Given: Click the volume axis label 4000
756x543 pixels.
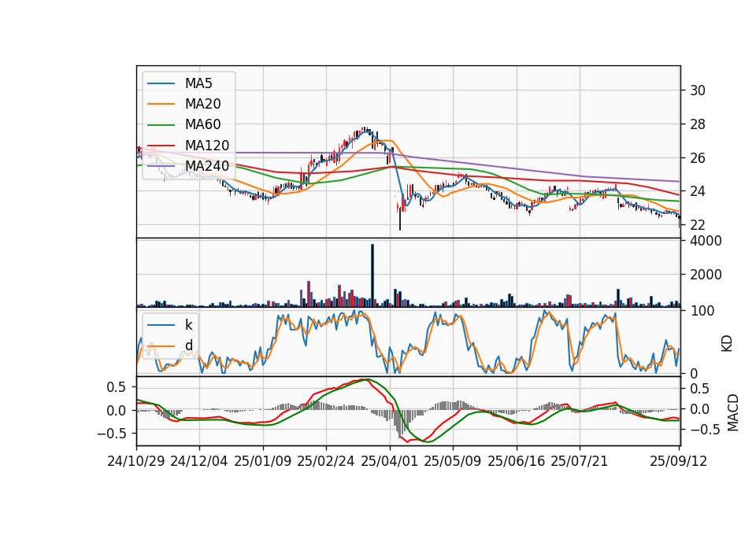Looking at the screenshot, I should (706, 241).
